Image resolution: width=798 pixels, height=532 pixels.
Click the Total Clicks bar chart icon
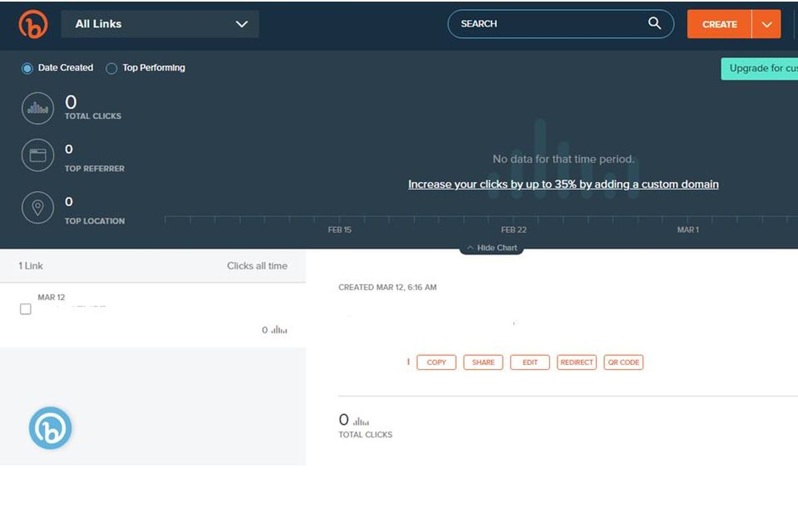[x=38, y=108]
